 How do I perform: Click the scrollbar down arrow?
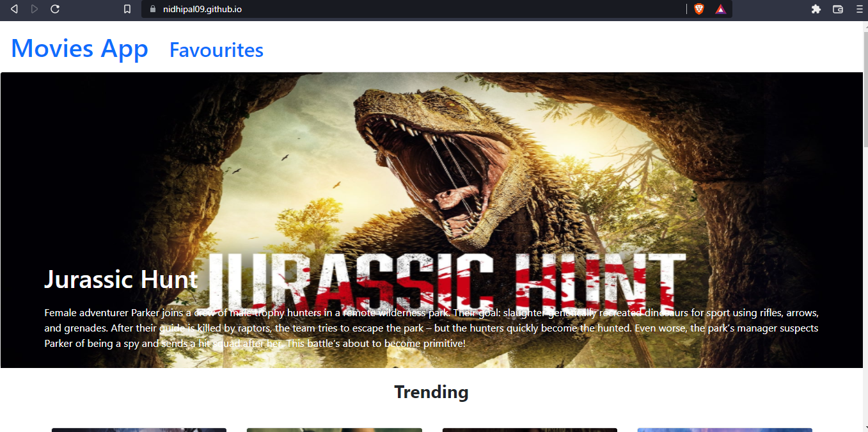click(x=865, y=427)
